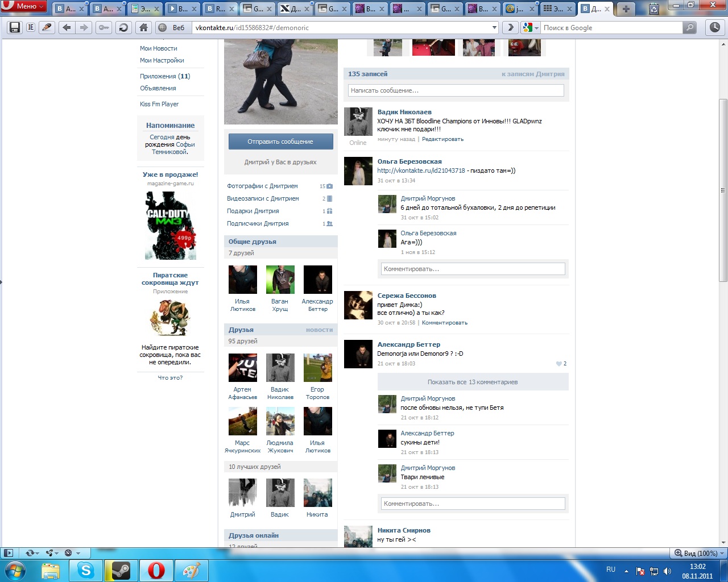Click the save page floppy-disk icon
The width and height of the screenshot is (728, 582).
point(15,27)
